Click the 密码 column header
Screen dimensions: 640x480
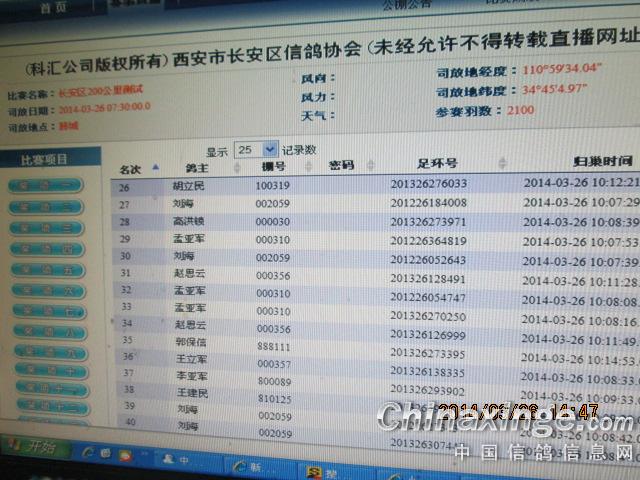click(341, 165)
